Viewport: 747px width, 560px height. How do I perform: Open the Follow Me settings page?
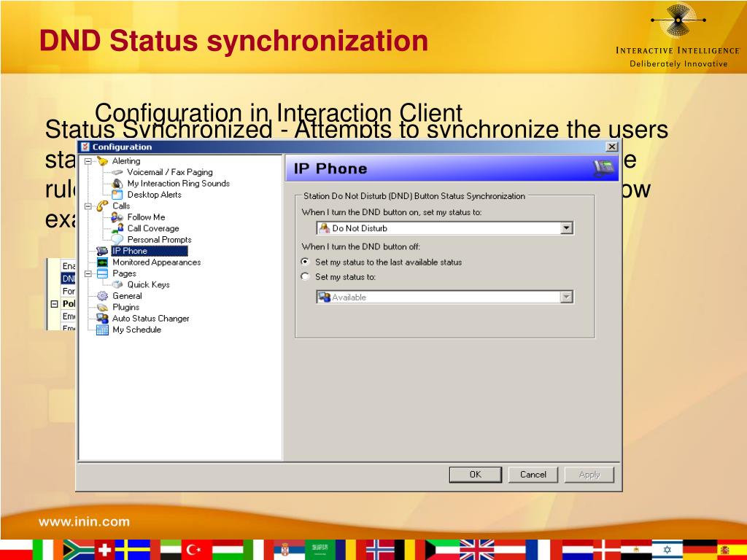point(146,217)
